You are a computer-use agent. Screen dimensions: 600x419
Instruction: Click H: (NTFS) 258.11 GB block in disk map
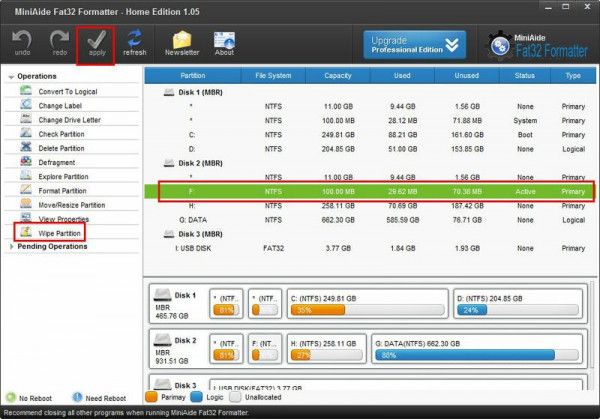(326, 349)
